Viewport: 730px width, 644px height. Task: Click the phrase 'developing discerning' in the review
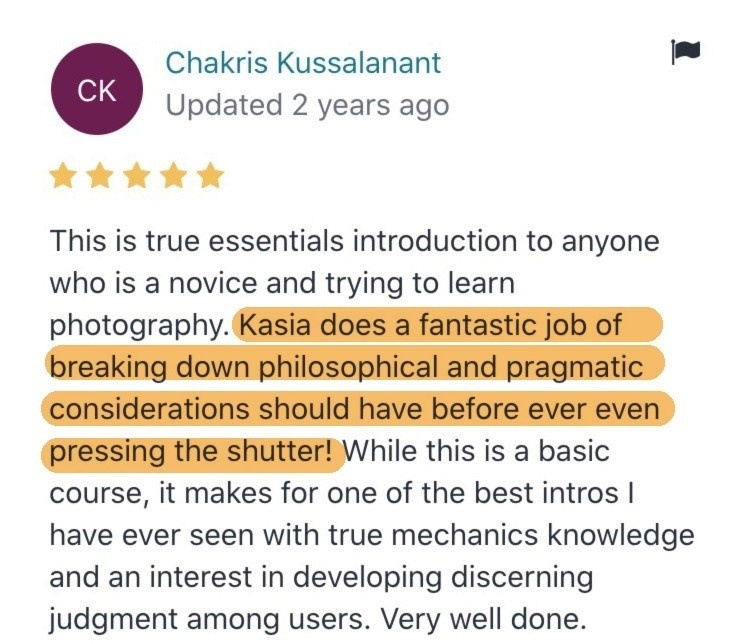tap(443, 578)
